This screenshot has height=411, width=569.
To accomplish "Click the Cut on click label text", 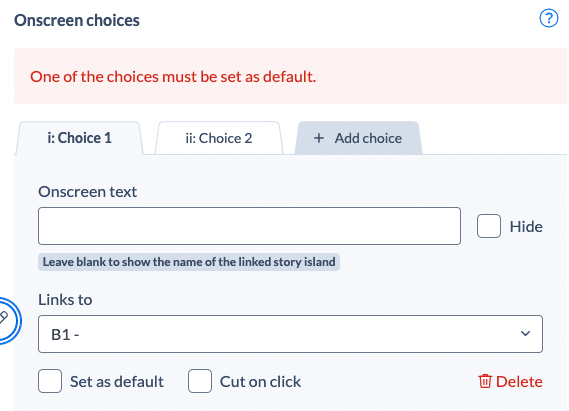I will point(261,382).
